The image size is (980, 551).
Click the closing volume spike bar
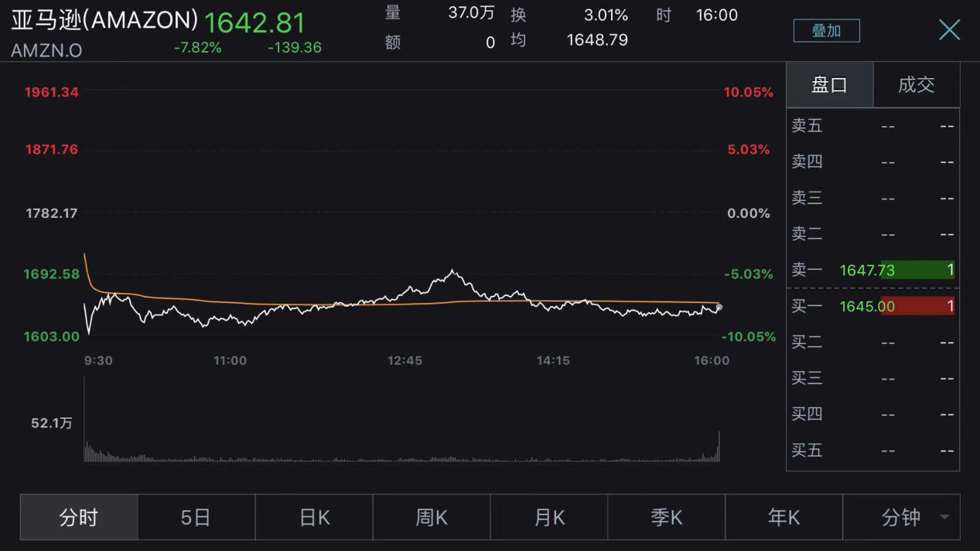click(719, 447)
